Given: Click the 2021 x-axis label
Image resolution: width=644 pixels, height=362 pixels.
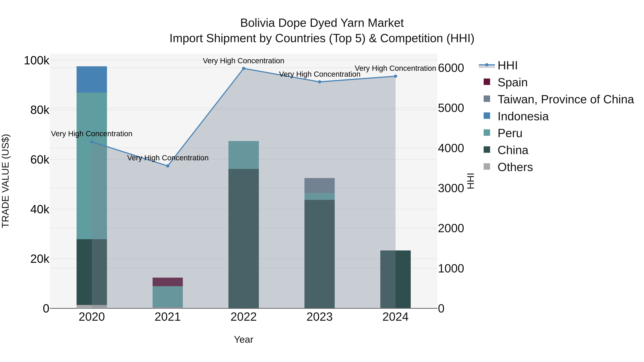Looking at the screenshot, I should [x=168, y=317].
